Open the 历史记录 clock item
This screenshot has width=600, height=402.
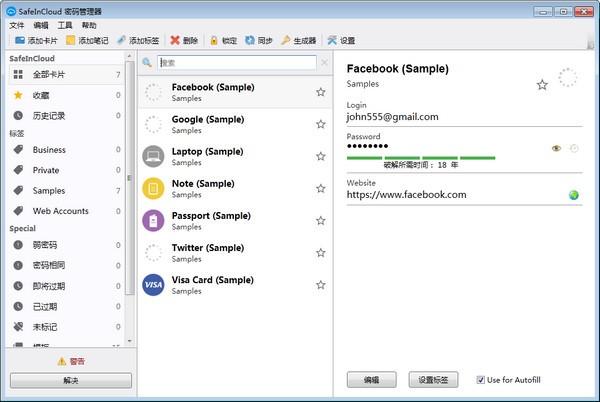[65, 116]
